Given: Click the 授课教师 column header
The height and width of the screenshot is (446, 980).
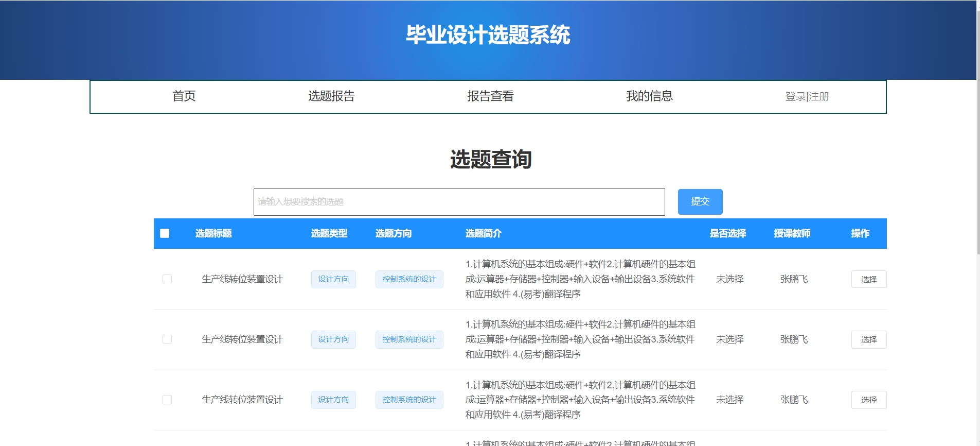Looking at the screenshot, I should (792, 233).
